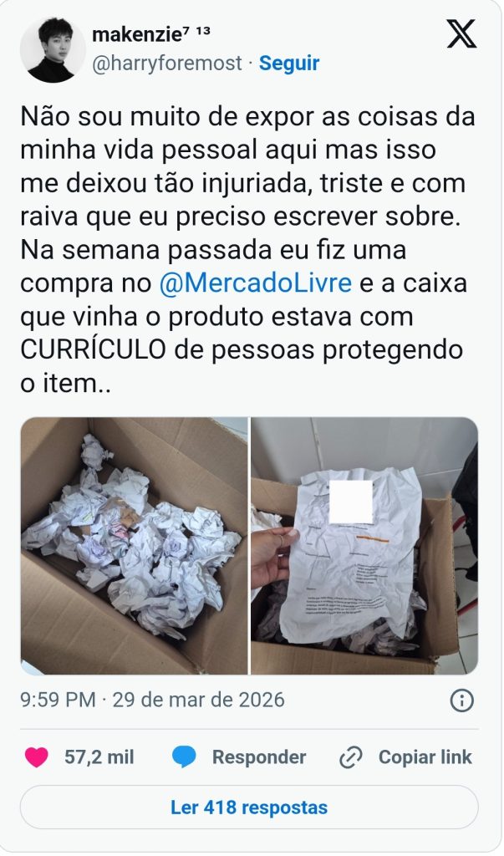Viewport: 504px width, 856px height.
Task: Open the makenzie display name
Action: 136,34
